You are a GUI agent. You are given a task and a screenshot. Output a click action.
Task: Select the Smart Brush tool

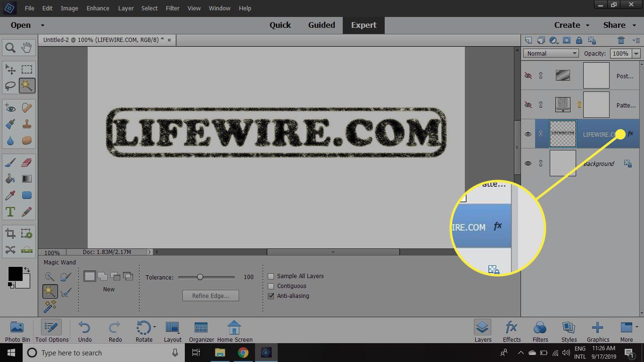(x=10, y=124)
